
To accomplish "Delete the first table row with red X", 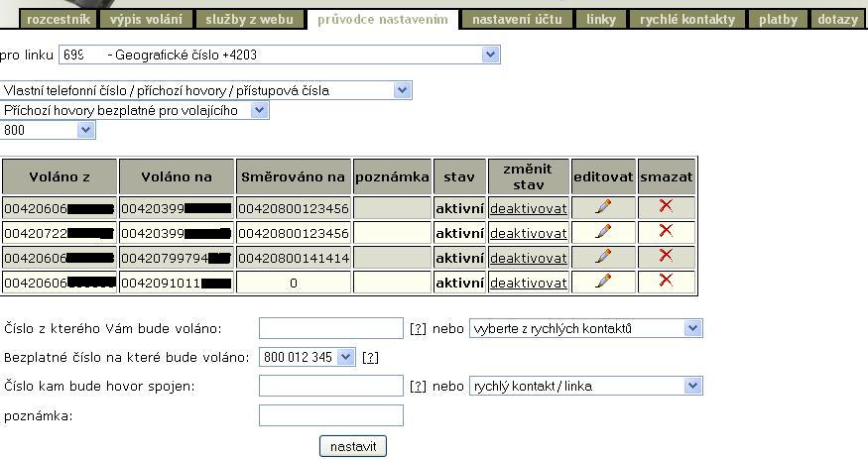I will pyautogui.click(x=666, y=206).
